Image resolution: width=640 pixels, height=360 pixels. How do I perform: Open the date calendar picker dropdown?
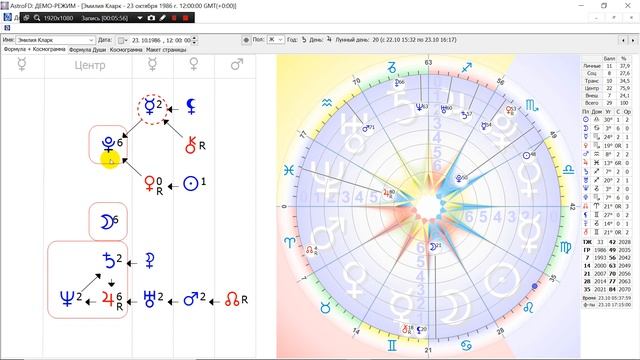click(122, 40)
